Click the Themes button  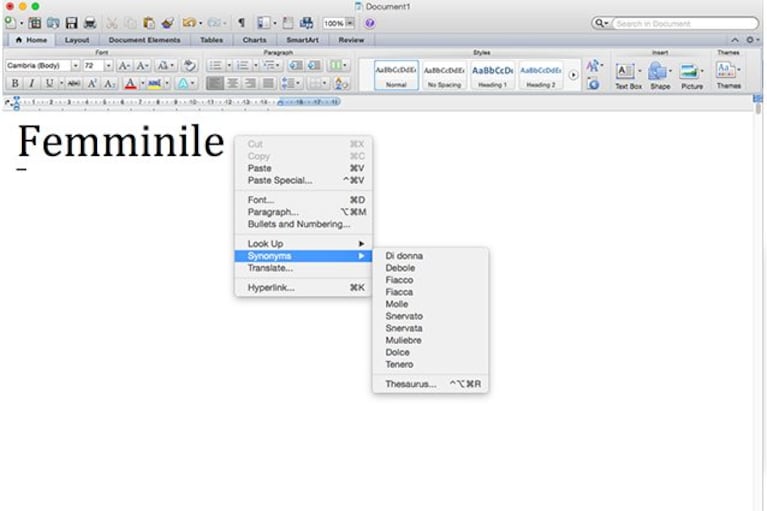[728, 75]
